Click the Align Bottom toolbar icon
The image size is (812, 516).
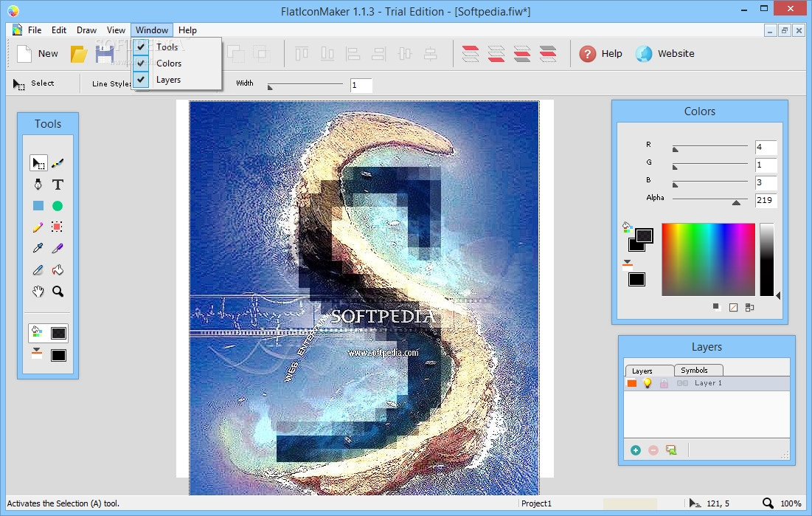click(x=327, y=53)
